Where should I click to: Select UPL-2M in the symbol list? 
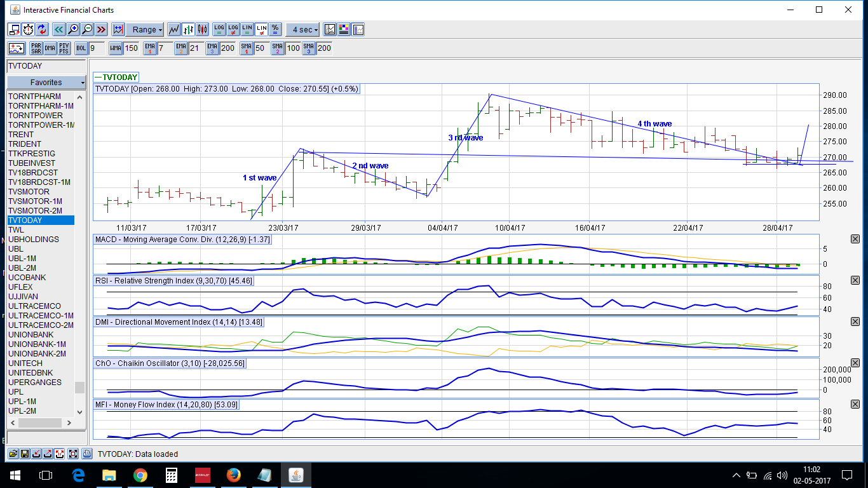[41, 411]
